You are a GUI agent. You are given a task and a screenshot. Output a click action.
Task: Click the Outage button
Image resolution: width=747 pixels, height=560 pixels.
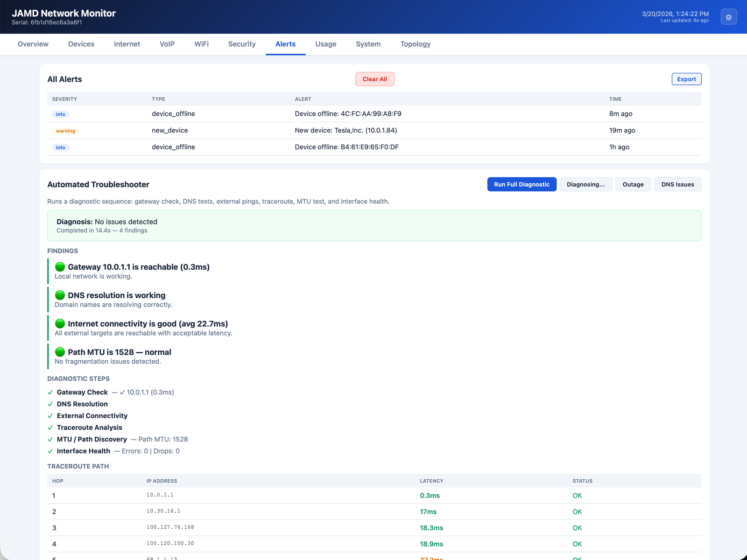click(633, 184)
